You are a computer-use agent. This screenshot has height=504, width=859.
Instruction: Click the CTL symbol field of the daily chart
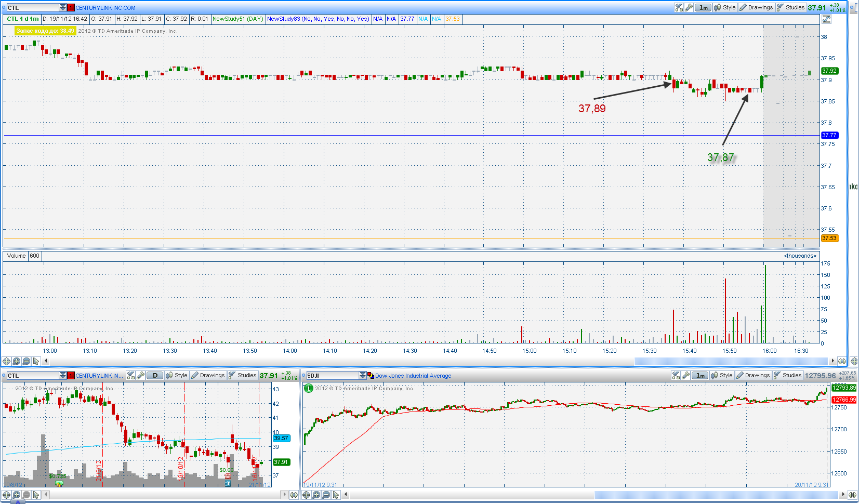click(x=33, y=375)
